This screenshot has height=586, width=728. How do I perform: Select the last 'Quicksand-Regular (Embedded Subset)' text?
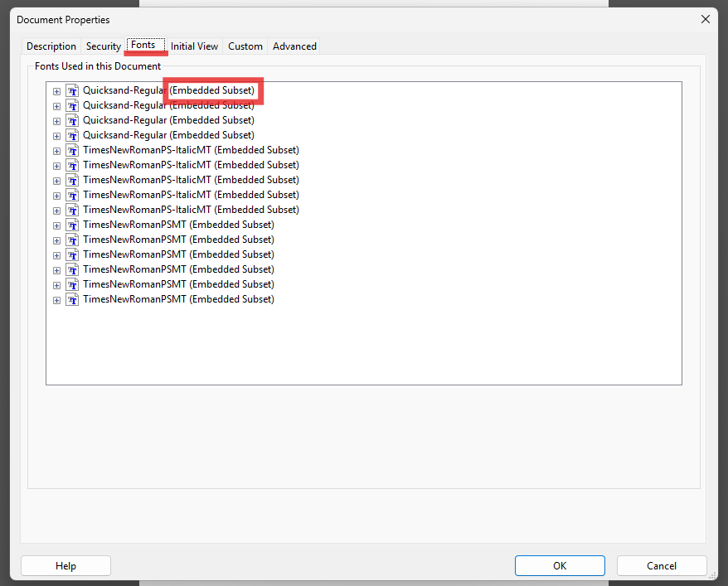168,135
